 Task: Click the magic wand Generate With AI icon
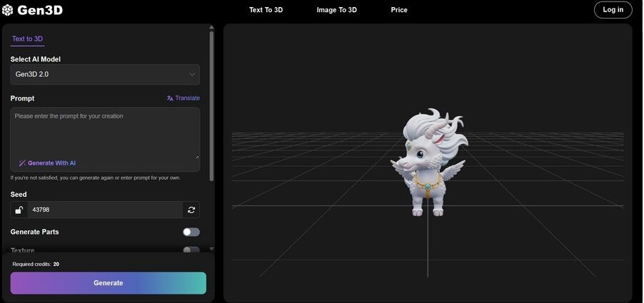[x=22, y=163]
